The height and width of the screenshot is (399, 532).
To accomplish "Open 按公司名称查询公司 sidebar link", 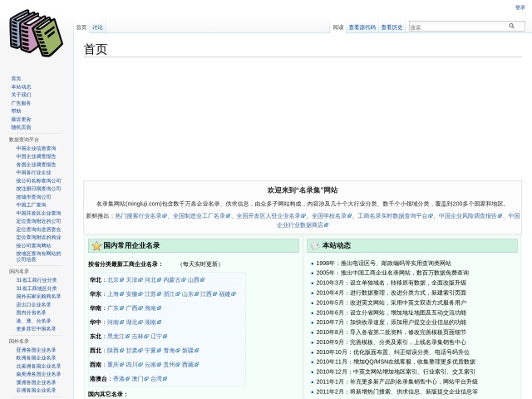I will (x=38, y=180).
